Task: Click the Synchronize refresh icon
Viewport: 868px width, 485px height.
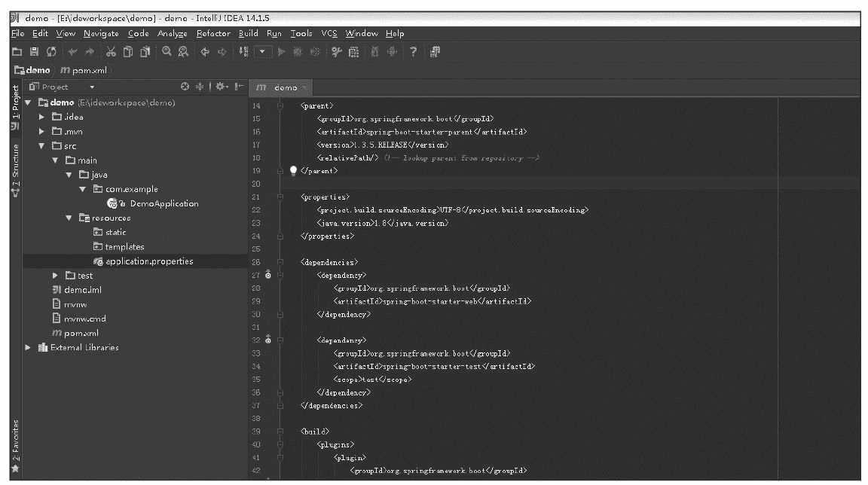Action: (x=50, y=52)
